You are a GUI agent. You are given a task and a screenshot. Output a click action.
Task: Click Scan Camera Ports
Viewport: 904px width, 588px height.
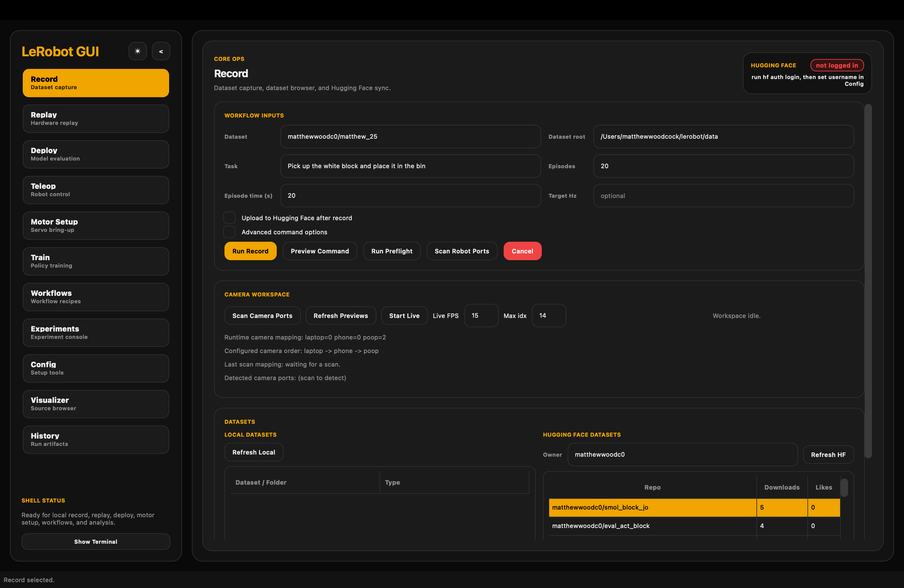click(263, 316)
